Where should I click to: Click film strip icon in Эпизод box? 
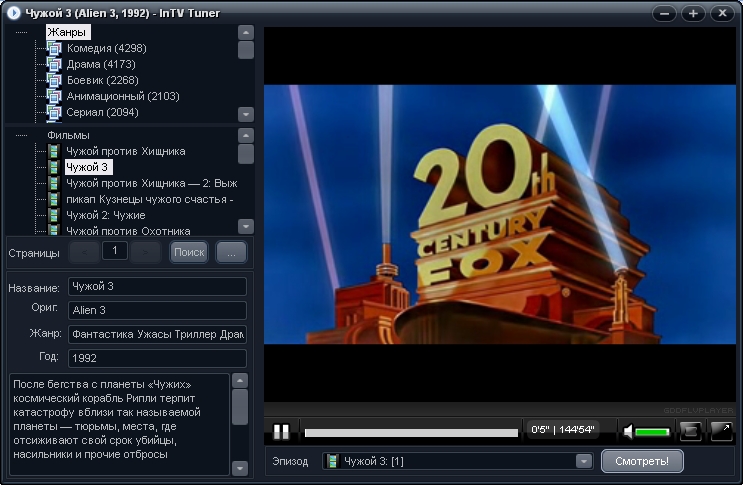coord(333,461)
